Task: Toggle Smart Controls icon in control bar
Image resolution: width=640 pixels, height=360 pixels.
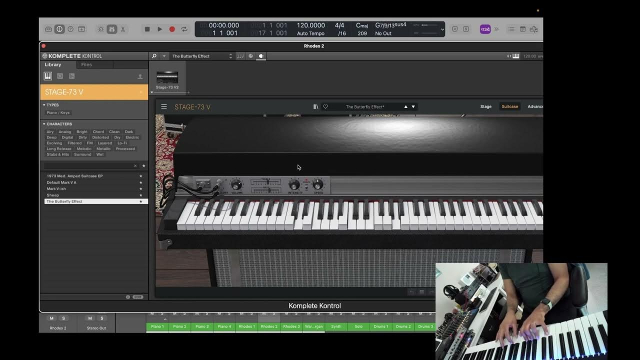Action: point(100,29)
